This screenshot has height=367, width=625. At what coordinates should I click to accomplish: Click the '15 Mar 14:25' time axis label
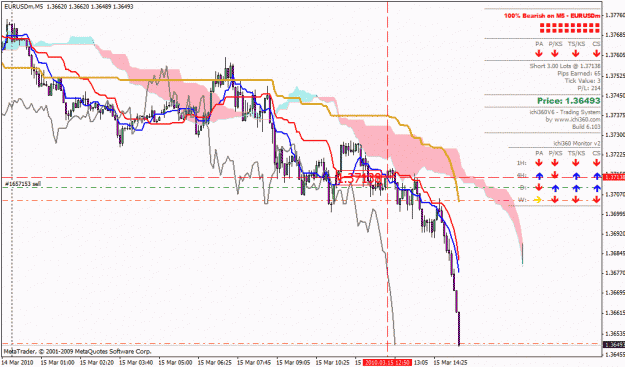pyautogui.click(x=450, y=363)
